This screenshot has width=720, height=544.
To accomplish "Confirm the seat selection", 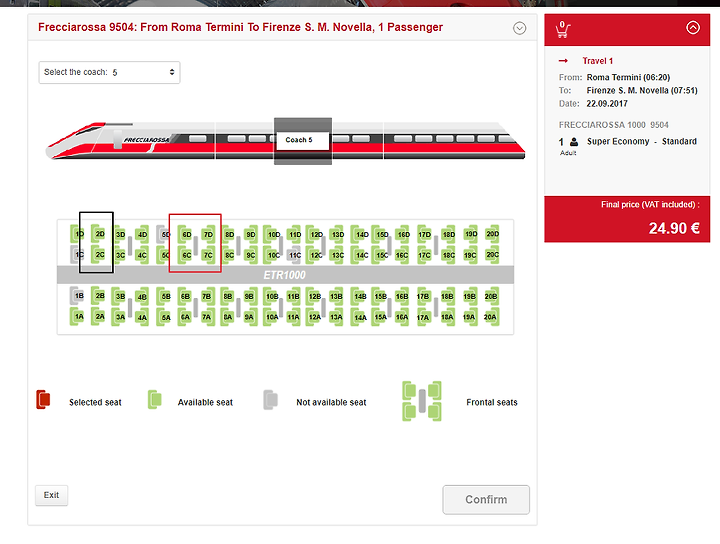I will tap(486, 499).
